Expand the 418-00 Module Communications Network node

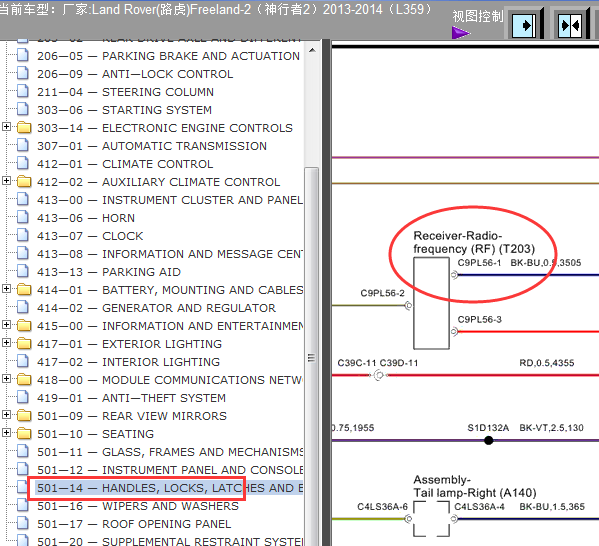pyautogui.click(x=6, y=379)
